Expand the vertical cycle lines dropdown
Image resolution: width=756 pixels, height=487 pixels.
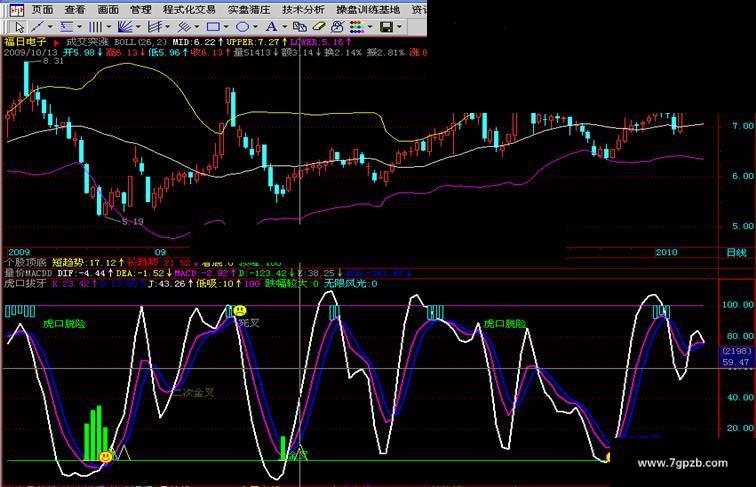tap(108, 27)
